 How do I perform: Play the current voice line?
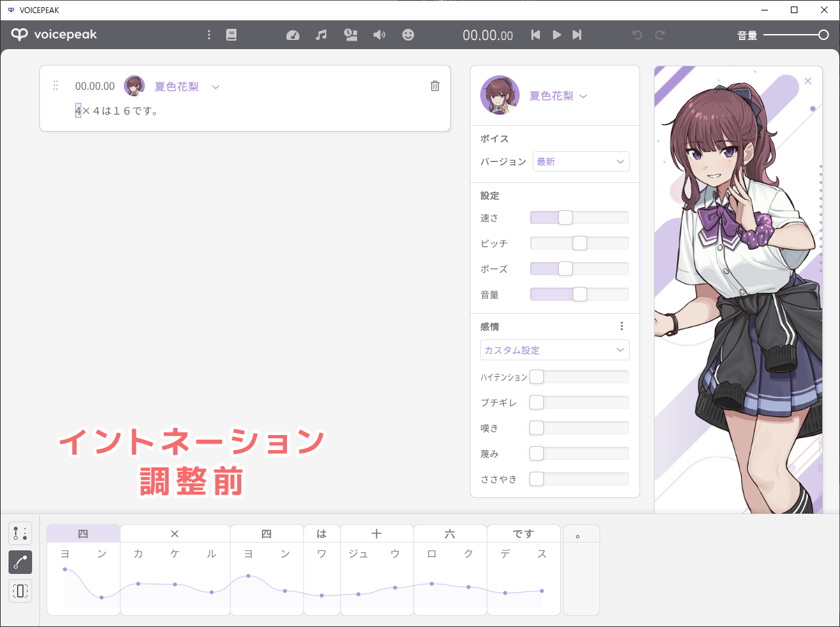[x=556, y=35]
